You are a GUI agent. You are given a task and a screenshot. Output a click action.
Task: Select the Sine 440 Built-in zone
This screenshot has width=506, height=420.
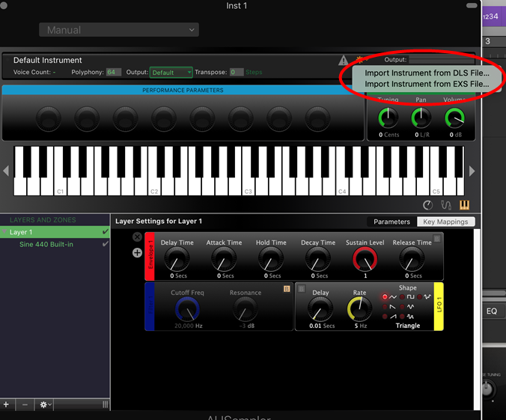coord(46,244)
